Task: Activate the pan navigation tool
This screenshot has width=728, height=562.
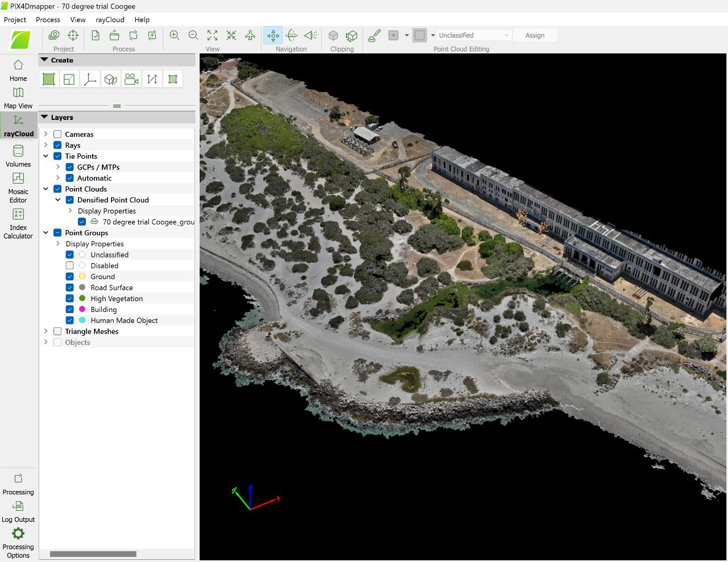Action: pos(273,35)
